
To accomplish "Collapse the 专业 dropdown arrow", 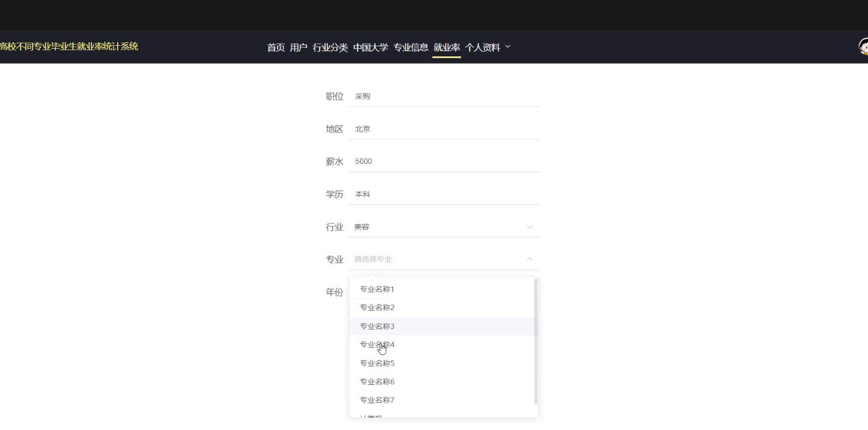I will click(x=529, y=259).
